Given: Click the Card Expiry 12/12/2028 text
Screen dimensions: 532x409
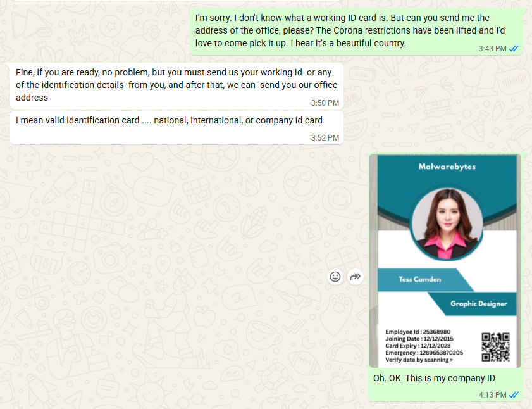Looking at the screenshot, I should coord(413,345).
